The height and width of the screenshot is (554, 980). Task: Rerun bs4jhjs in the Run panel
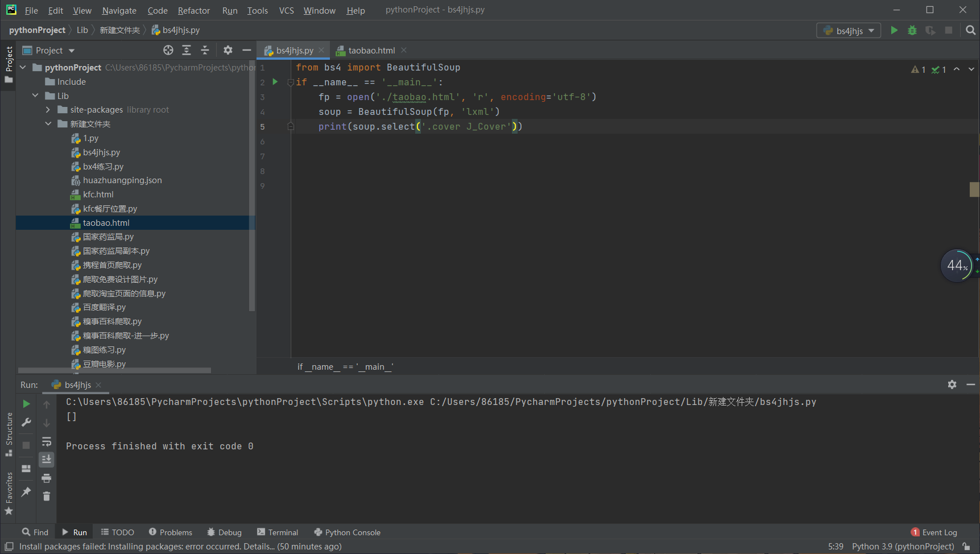point(26,404)
